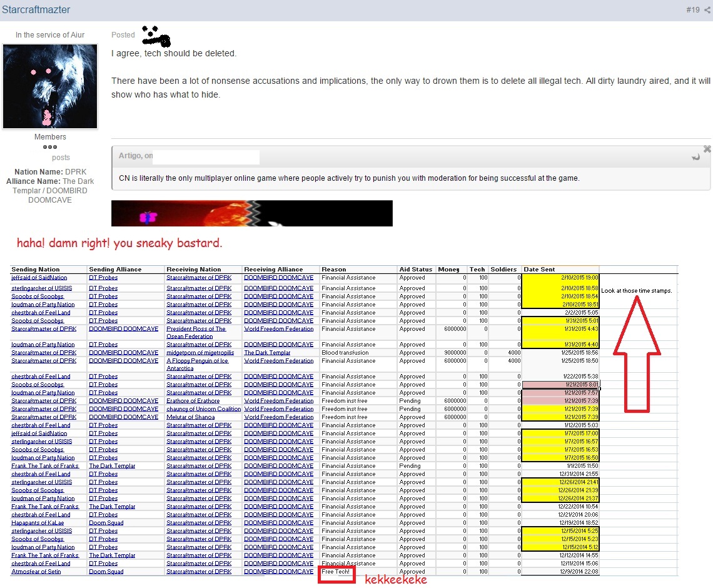Click the '1/25/2015 18:56' date cell
The width and height of the screenshot is (713, 588).
[x=560, y=352]
